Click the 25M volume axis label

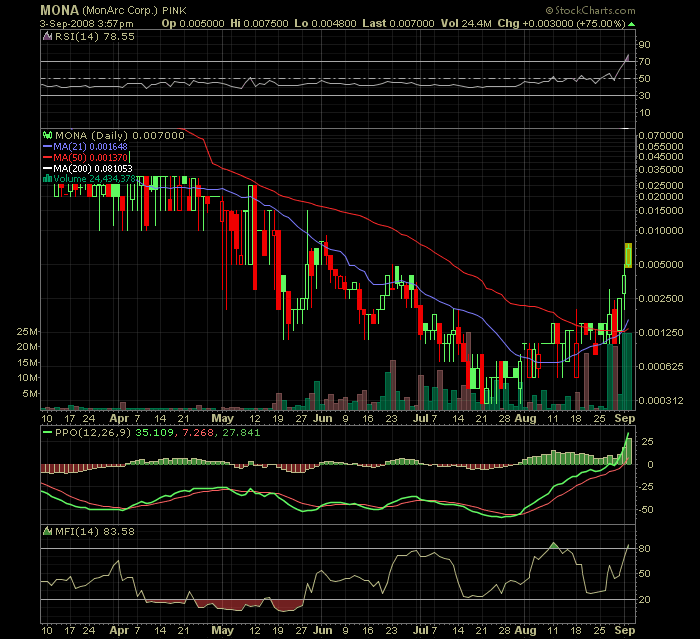26,331
